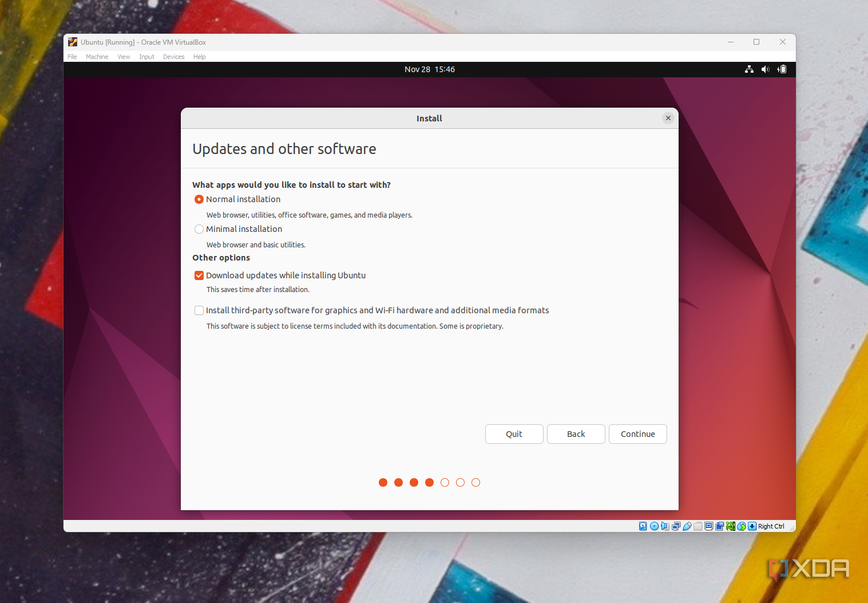
Task: Open the Nov 28 15:46 clock menu
Action: coord(430,69)
